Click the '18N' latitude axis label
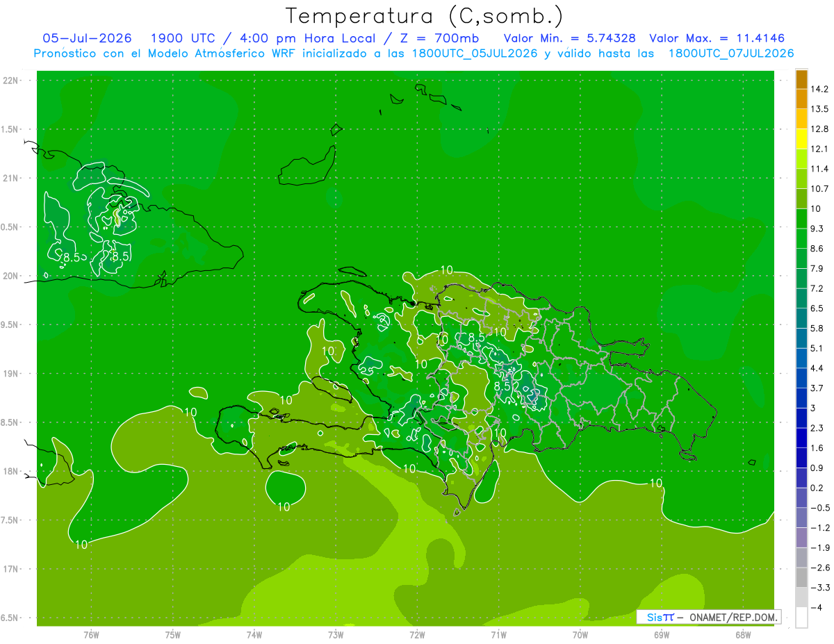The image size is (834, 644). point(10,471)
